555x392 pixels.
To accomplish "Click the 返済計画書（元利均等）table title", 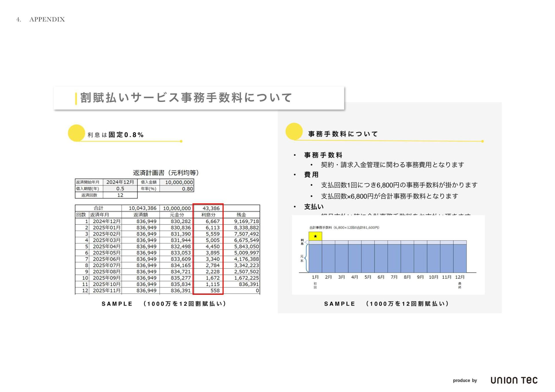I will point(166,173).
